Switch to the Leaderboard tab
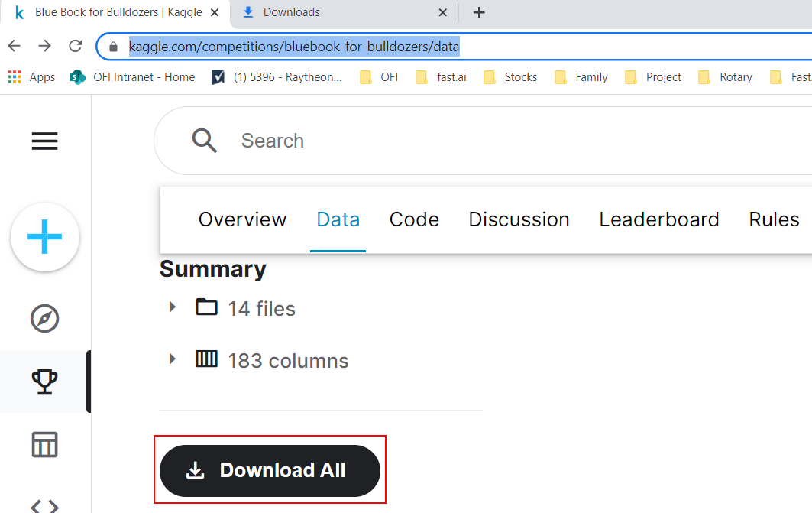This screenshot has height=513, width=812. (658, 219)
